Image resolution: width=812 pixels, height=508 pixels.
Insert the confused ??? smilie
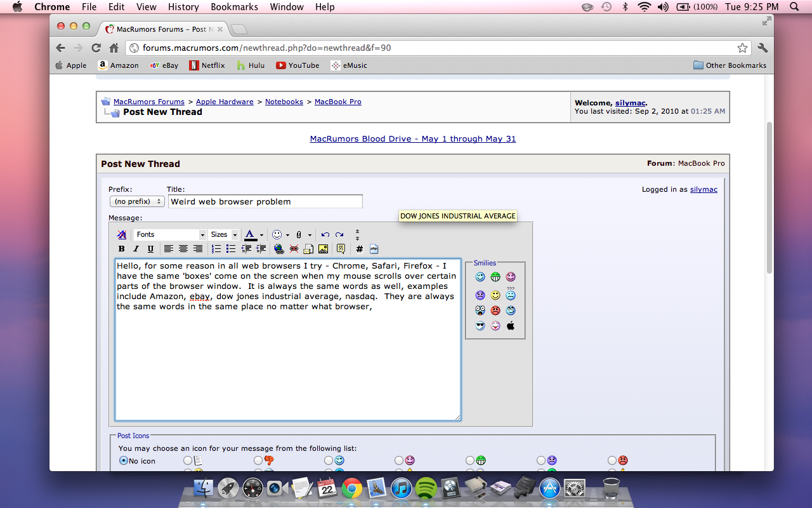point(511,294)
